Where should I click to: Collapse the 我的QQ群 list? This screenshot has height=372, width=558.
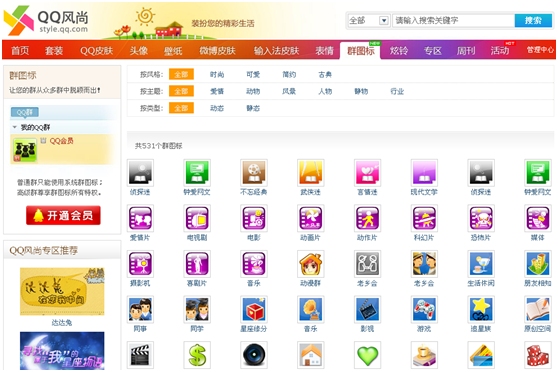15,127
